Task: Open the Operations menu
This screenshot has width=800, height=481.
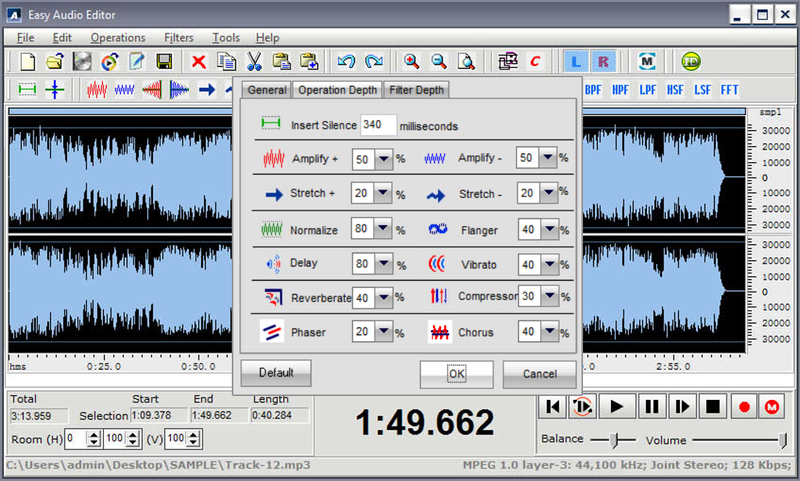Action: (118, 38)
